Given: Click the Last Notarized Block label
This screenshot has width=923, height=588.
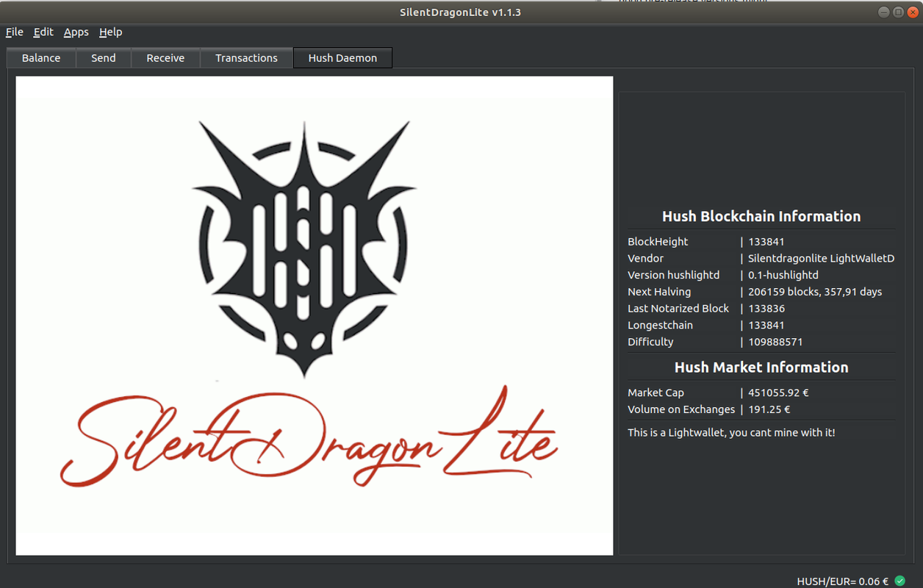Looking at the screenshot, I should pos(678,309).
